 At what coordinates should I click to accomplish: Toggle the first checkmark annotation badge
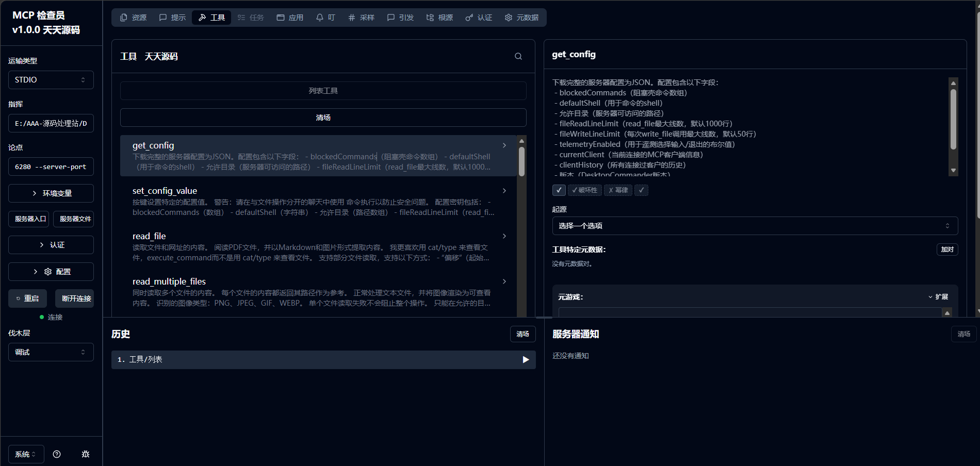pyautogui.click(x=559, y=190)
